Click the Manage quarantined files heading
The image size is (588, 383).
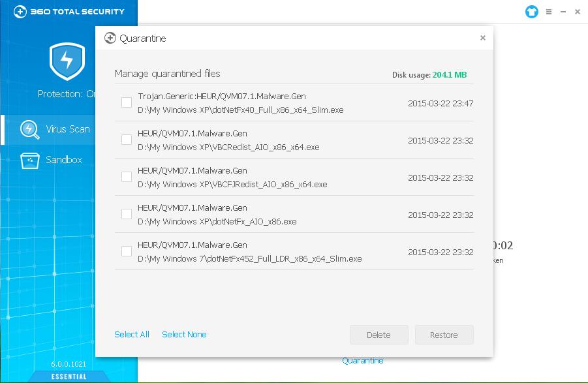pos(167,74)
